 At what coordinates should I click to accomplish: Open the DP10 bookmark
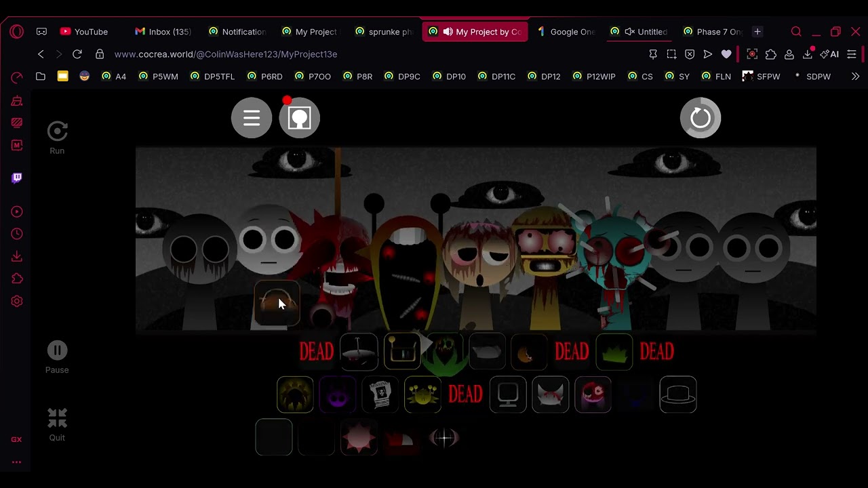pyautogui.click(x=450, y=77)
